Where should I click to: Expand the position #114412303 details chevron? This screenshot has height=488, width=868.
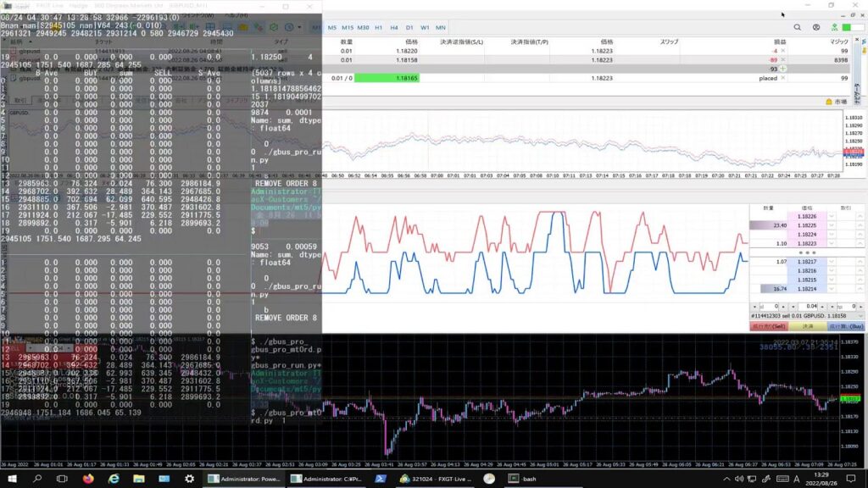(x=860, y=315)
